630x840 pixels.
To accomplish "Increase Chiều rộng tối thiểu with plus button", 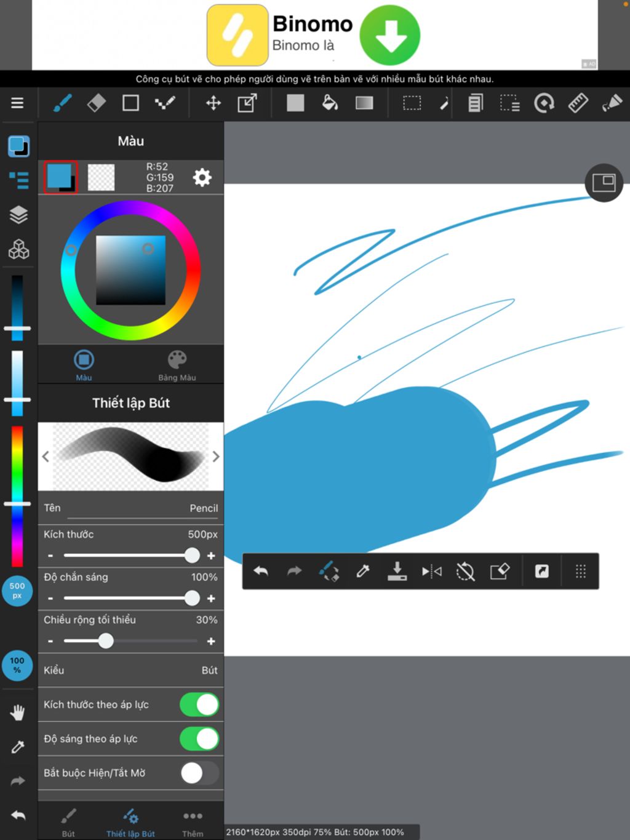I will pyautogui.click(x=211, y=641).
